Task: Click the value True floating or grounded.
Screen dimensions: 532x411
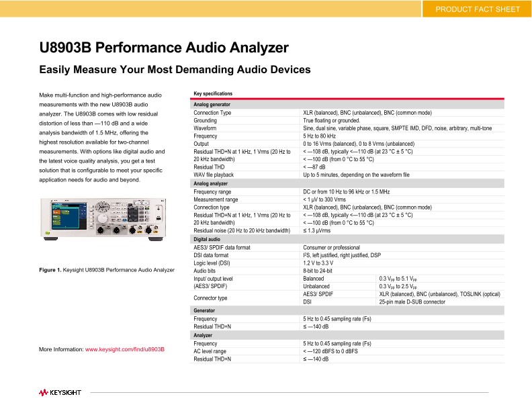Action: click(331, 120)
